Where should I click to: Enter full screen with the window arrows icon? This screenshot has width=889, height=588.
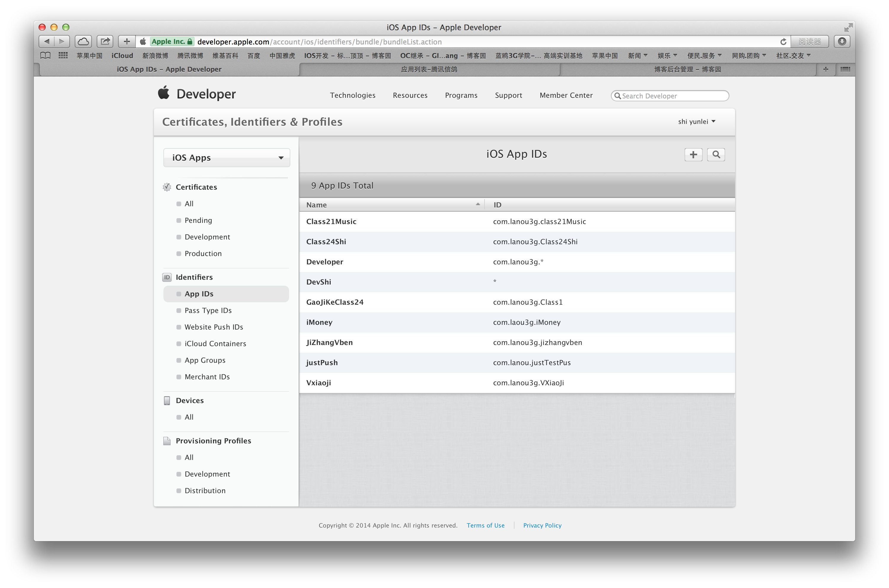848,27
